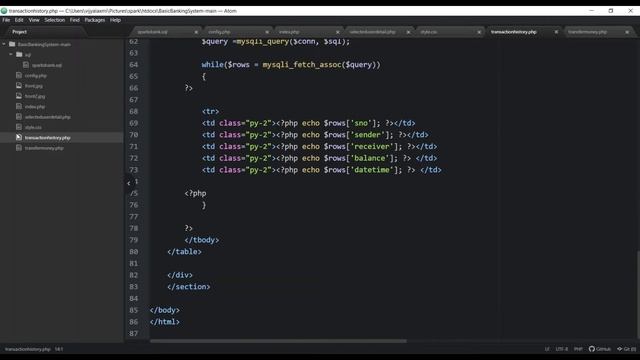Open index.php from the tree view
This screenshot has width=640, height=360.
click(x=35, y=107)
